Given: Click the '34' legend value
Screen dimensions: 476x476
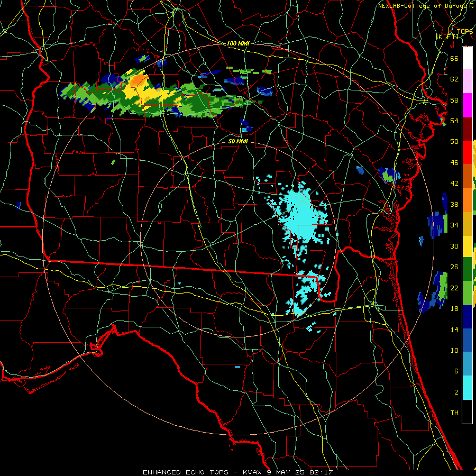Looking at the screenshot, I should click(x=454, y=225).
